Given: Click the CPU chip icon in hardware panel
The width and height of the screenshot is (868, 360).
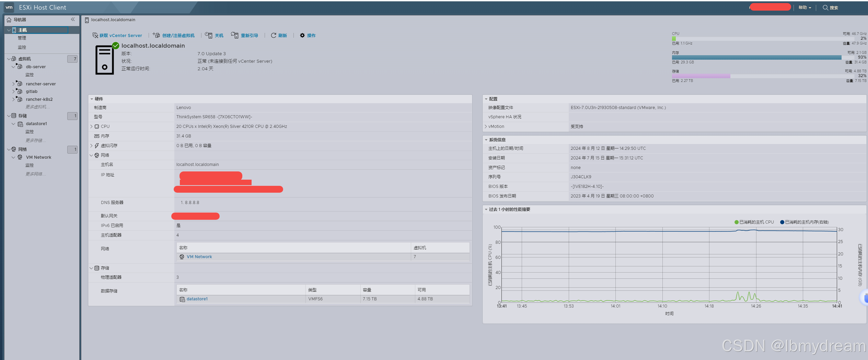Looking at the screenshot, I should pyautogui.click(x=97, y=127).
